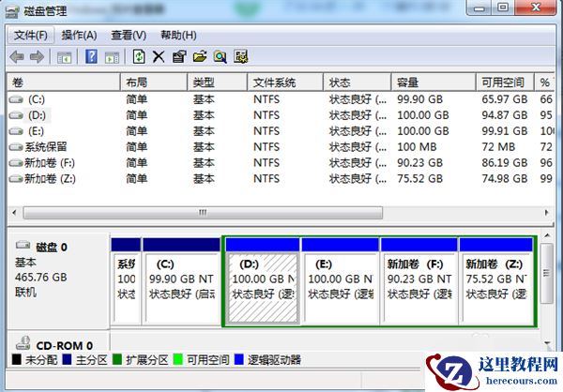Open the Properties toolbar icon
Viewport: 563px width, 392px height.
point(179,56)
